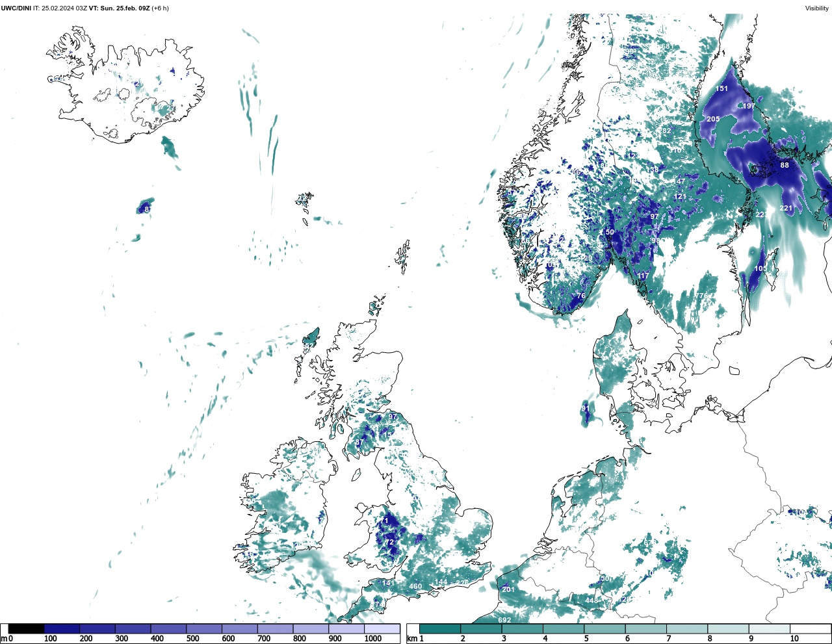
Task: Click the 'Visibility' title label
Action: pos(817,8)
